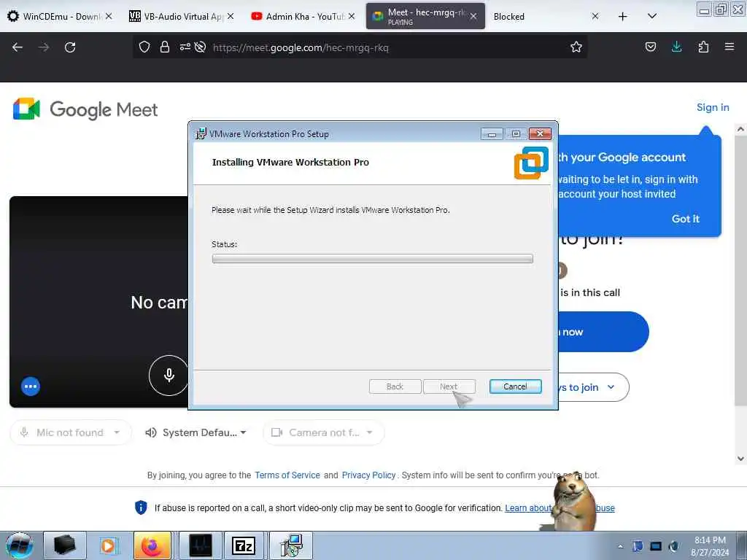Image resolution: width=747 pixels, height=560 pixels.
Task: Open the Privacy Policy link
Action: pyautogui.click(x=368, y=475)
